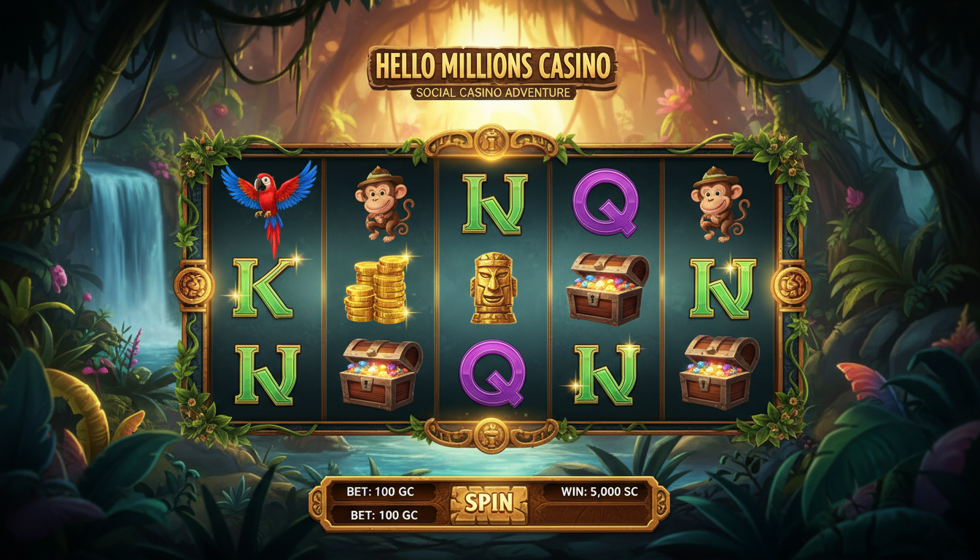Select the treasure chest in the middle row
This screenshot has width=980, height=560.
pyautogui.click(x=607, y=289)
